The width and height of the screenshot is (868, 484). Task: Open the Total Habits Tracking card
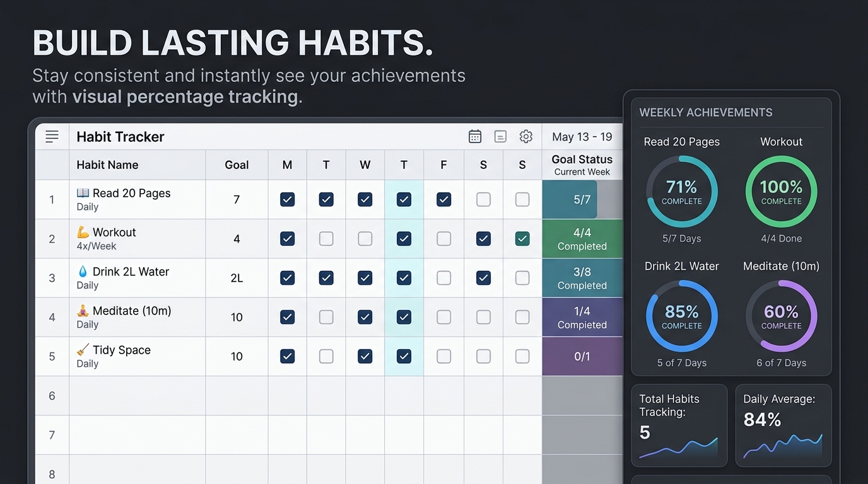pyautogui.click(x=679, y=425)
